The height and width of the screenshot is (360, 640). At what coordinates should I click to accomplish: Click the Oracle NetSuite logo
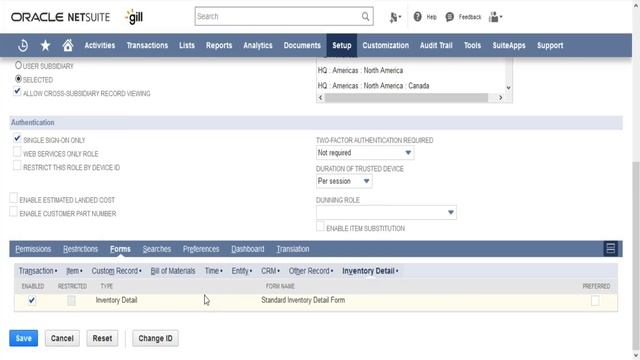60,17
